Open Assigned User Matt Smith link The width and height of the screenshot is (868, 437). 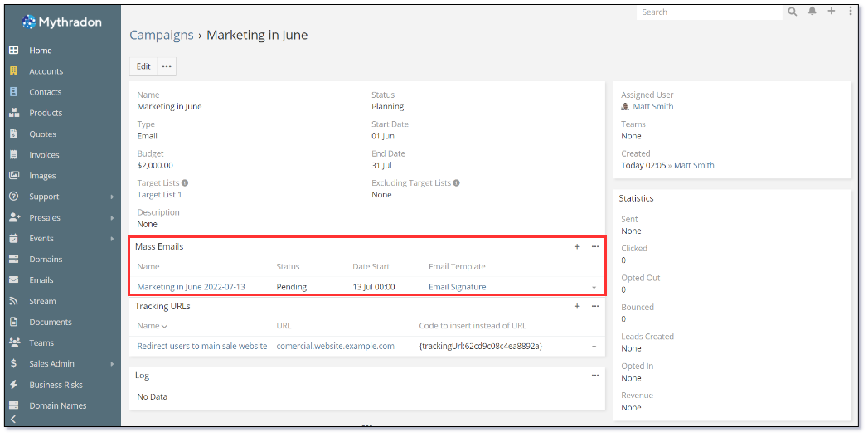point(653,106)
